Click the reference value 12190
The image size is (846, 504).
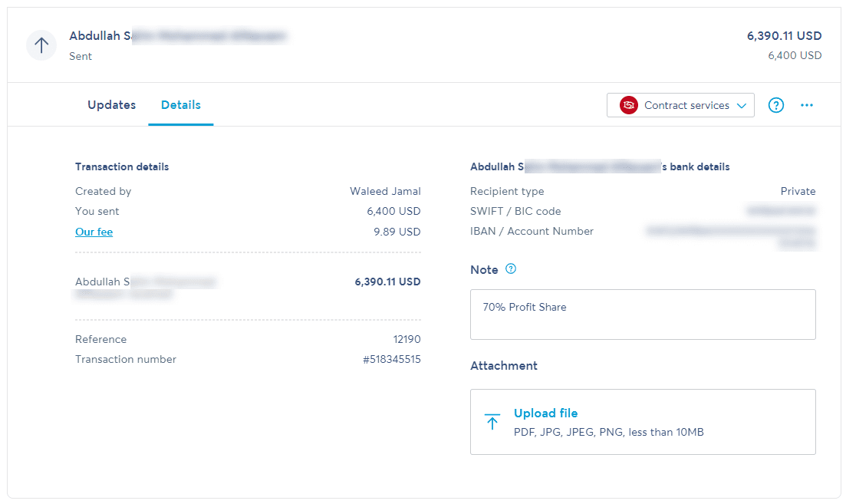click(407, 339)
